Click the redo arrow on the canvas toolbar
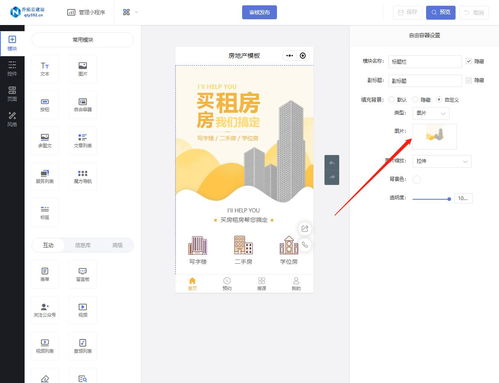 tap(332, 177)
